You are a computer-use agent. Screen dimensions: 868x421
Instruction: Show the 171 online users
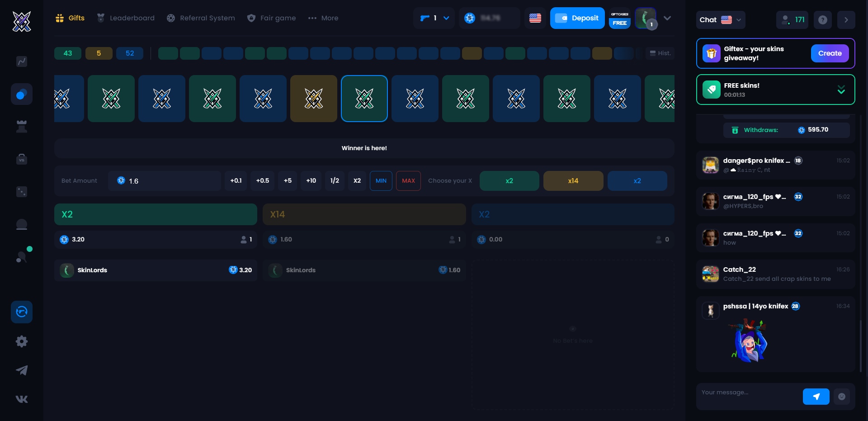point(792,20)
